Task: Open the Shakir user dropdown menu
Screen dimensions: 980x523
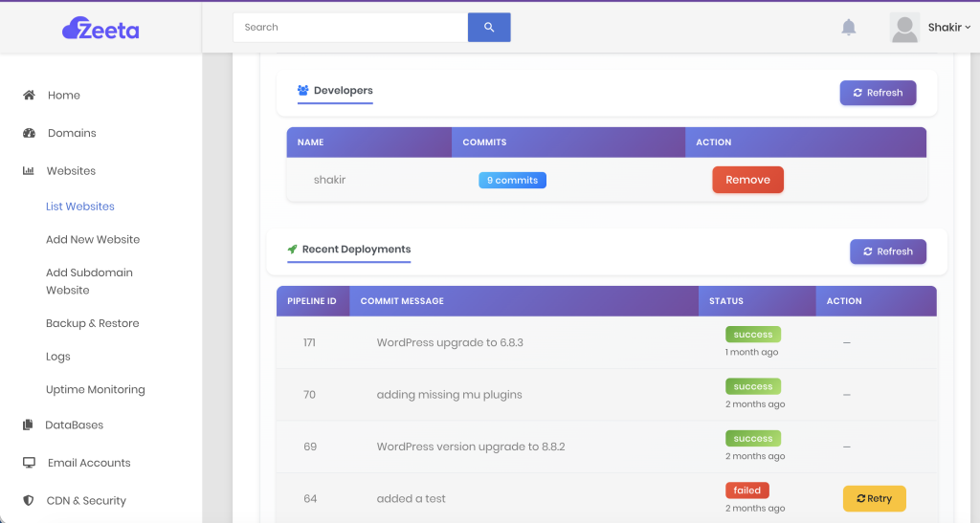Action: tap(948, 28)
